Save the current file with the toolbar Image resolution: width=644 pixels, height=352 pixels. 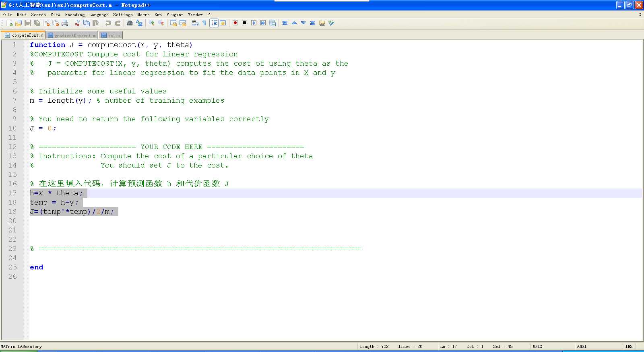(x=28, y=23)
